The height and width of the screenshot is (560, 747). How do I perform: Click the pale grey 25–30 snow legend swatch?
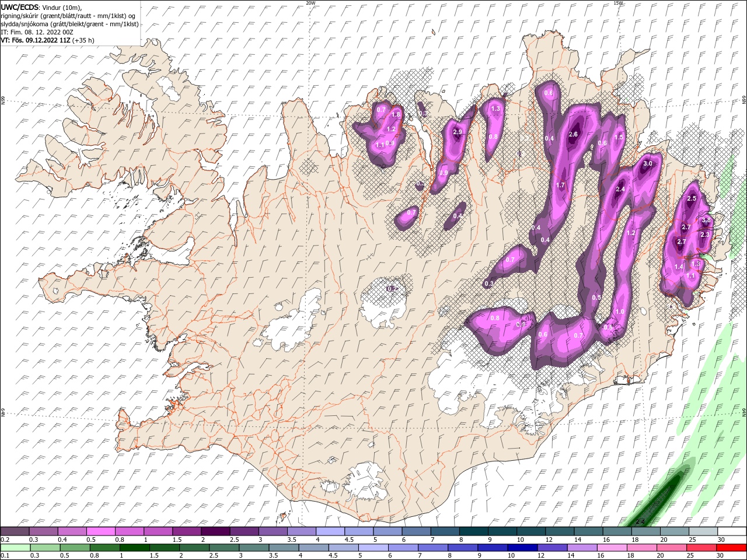(704, 531)
